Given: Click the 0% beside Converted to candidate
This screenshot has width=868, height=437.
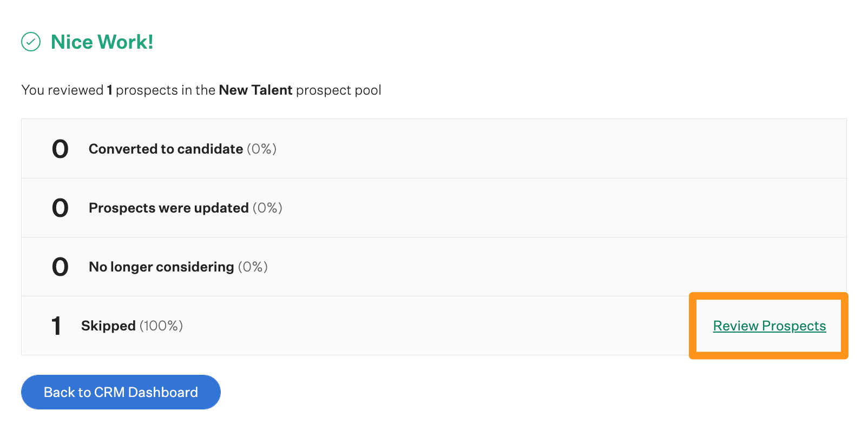Looking at the screenshot, I should [261, 149].
